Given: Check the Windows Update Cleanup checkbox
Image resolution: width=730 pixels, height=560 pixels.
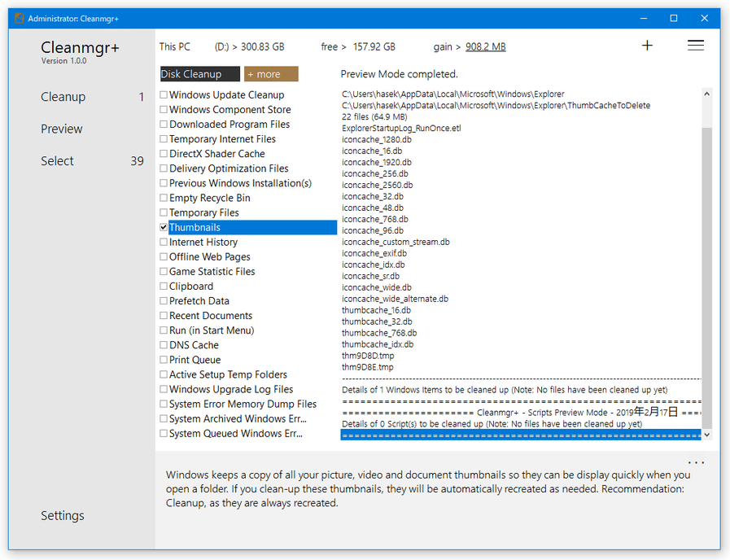Looking at the screenshot, I should (x=164, y=95).
